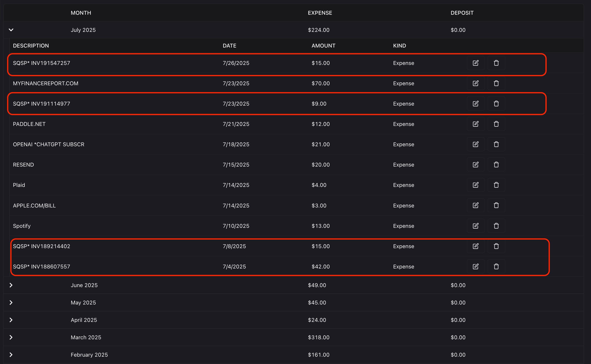Viewport: 591px width, 364px height.
Task: Edit the APPLE.COM/BILL transaction
Action: point(475,205)
